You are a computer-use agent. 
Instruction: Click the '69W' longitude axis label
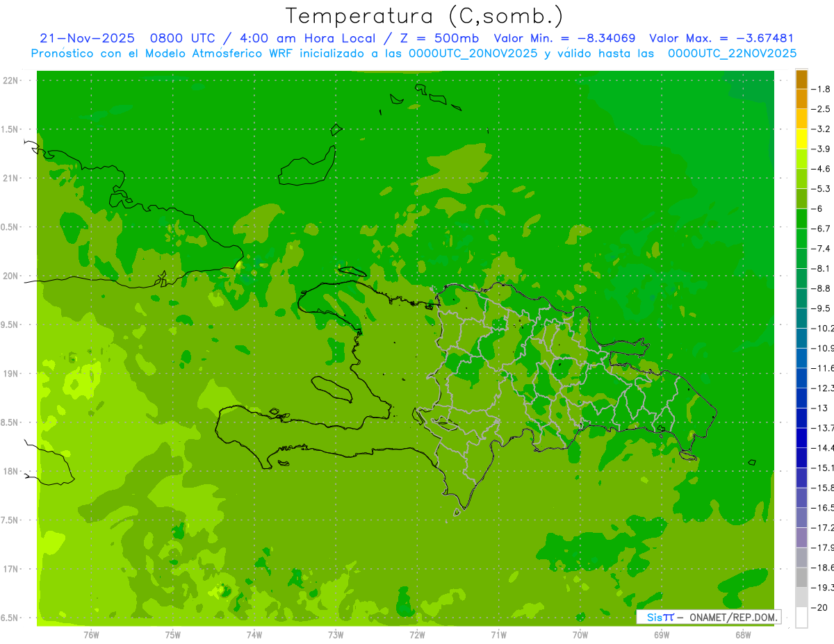(662, 634)
